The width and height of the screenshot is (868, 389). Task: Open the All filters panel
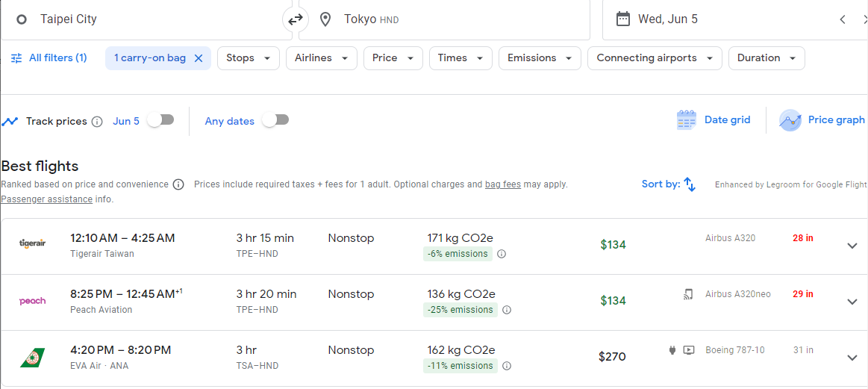[49, 58]
